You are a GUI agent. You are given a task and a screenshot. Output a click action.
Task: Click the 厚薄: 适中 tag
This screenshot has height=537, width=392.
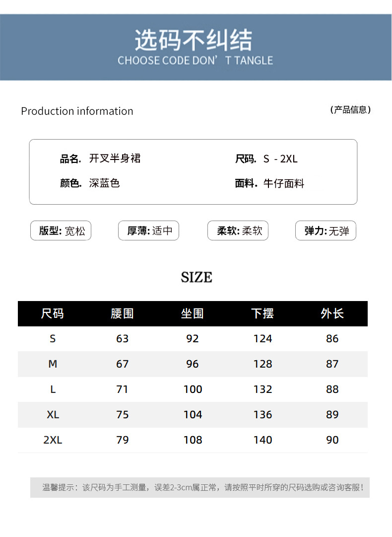[x=148, y=230]
